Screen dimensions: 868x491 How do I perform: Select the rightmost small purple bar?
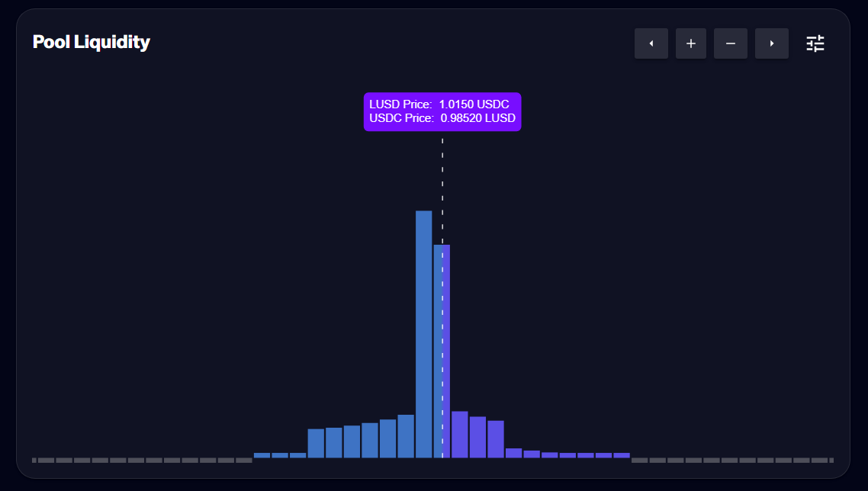[x=622, y=455]
